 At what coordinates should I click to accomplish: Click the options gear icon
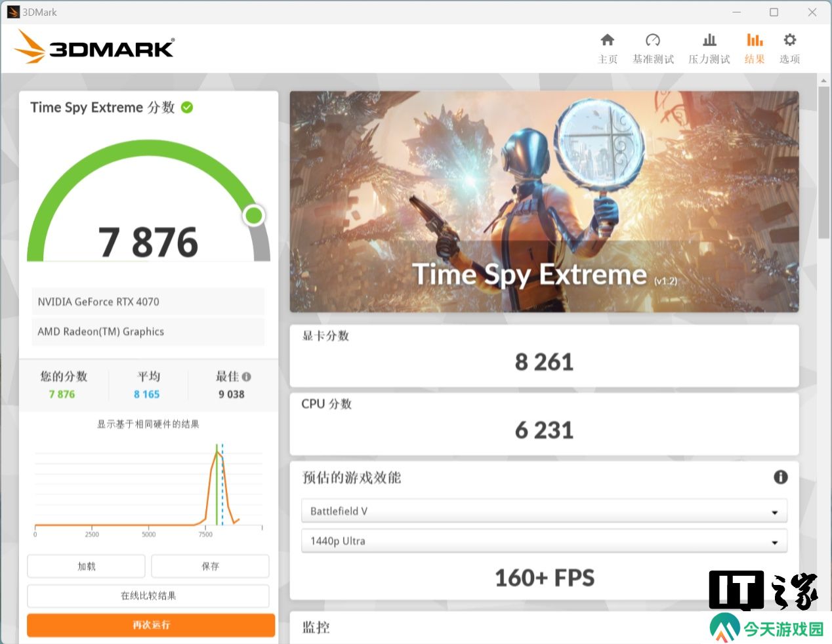click(x=790, y=40)
